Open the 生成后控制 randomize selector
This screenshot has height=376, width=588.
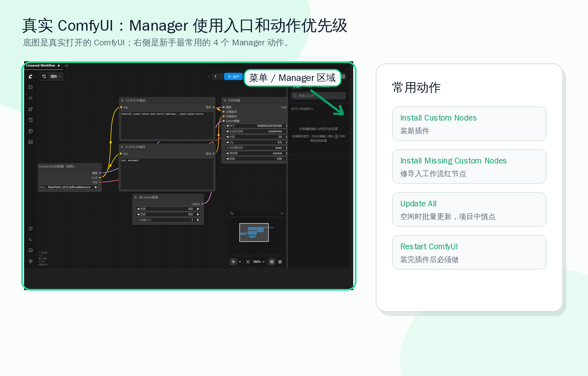click(x=256, y=131)
